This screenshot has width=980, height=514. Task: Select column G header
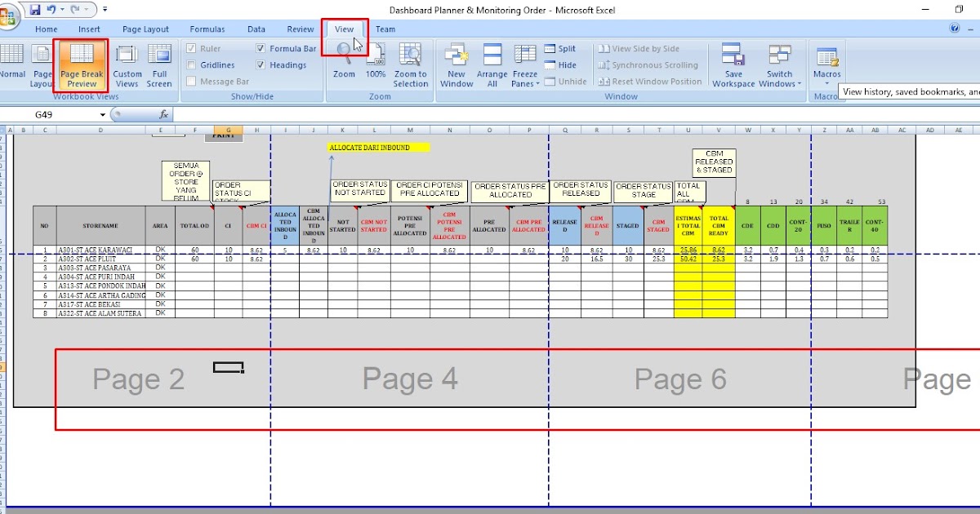229,130
